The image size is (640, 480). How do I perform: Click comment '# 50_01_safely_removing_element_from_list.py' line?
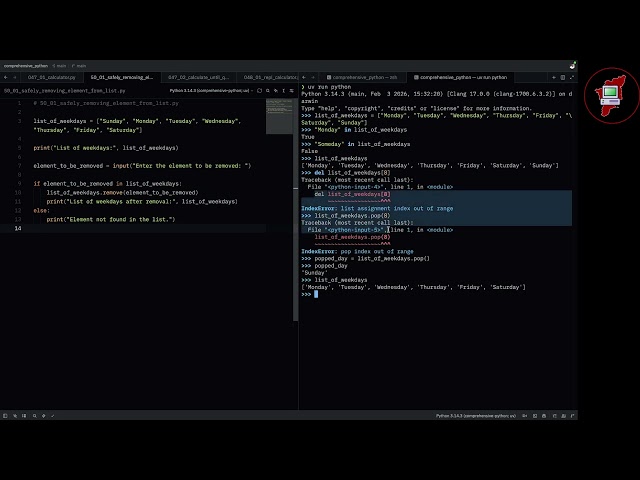106,103
